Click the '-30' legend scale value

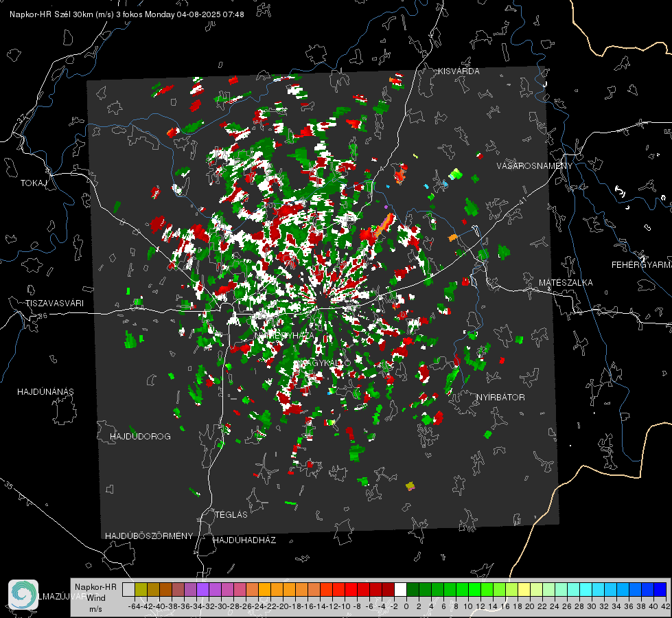click(221, 606)
